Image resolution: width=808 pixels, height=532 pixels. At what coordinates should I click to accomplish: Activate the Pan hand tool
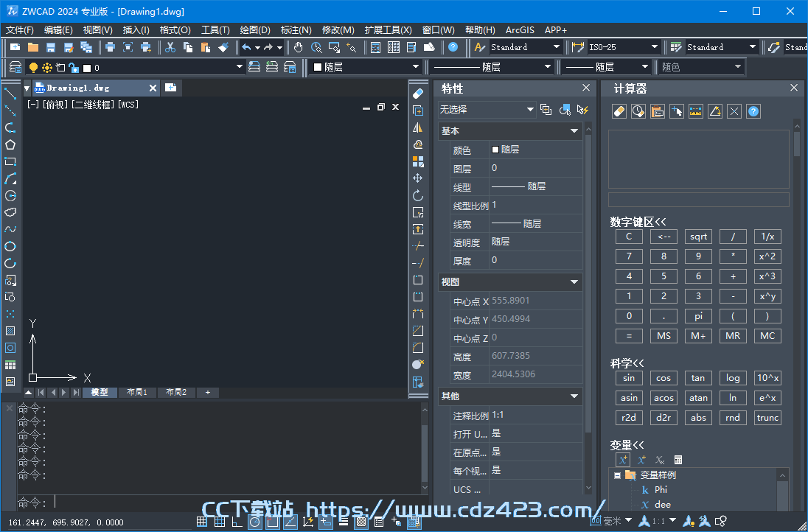pos(299,47)
